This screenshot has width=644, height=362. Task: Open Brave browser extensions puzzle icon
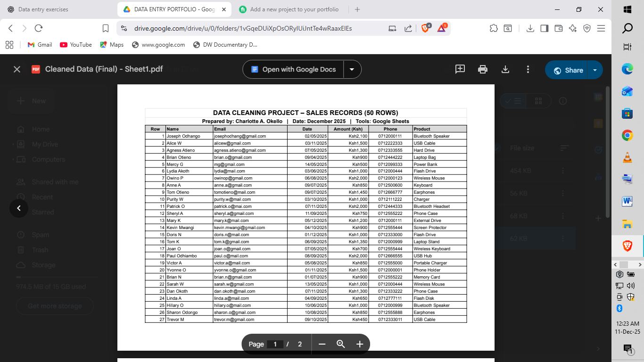[494, 28]
